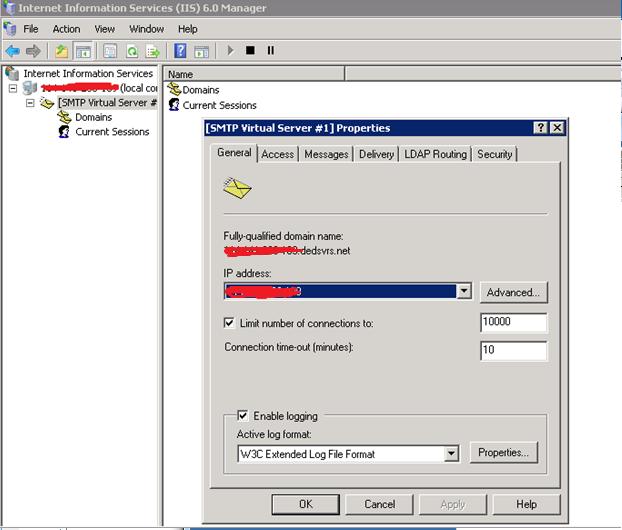Switch to the Access tab
The width and height of the screenshot is (622, 530).
pyautogui.click(x=278, y=154)
